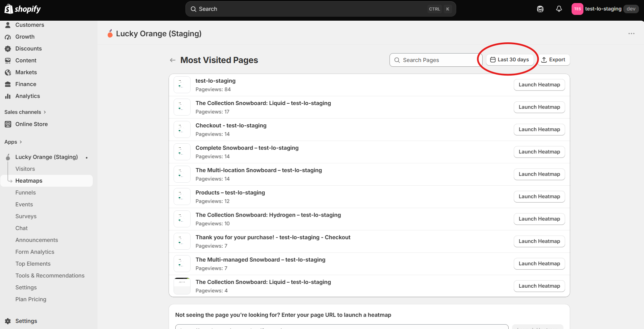Image resolution: width=644 pixels, height=329 pixels.
Task: Click the Content image icon
Action: point(8,60)
